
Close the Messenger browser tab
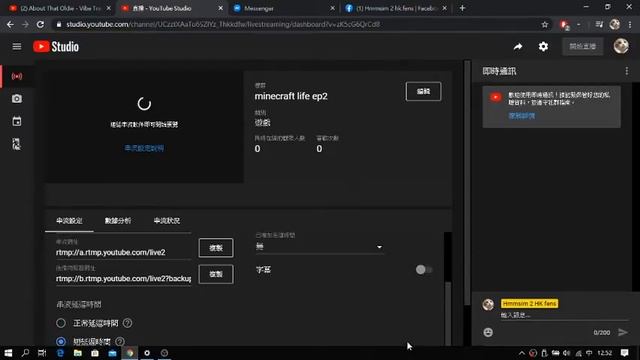tap(332, 8)
